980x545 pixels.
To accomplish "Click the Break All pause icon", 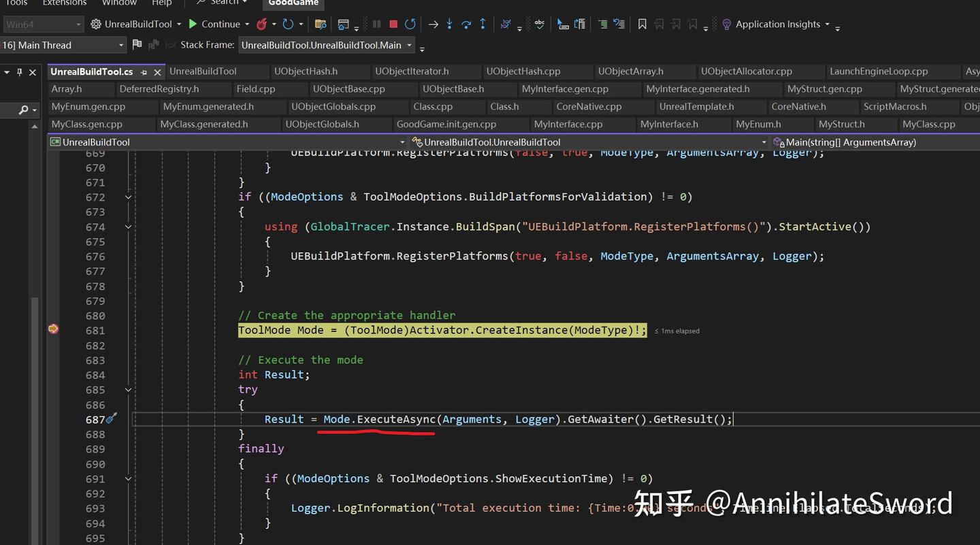I will point(376,24).
